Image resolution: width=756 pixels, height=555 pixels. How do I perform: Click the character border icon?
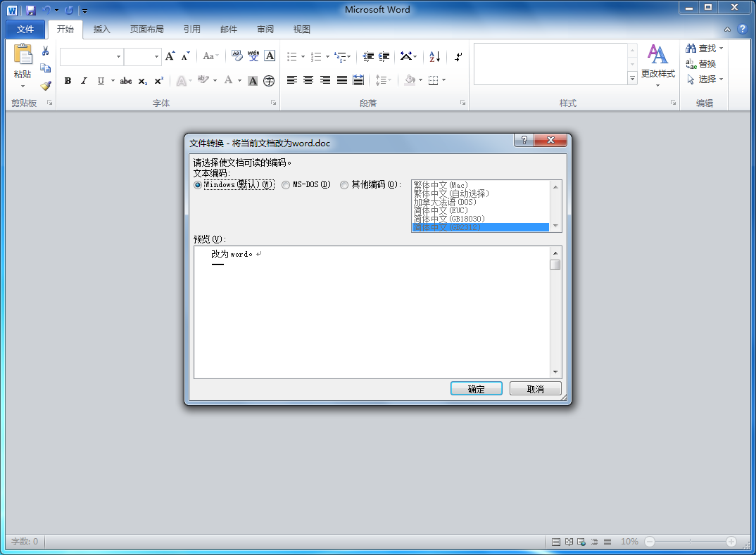point(270,56)
